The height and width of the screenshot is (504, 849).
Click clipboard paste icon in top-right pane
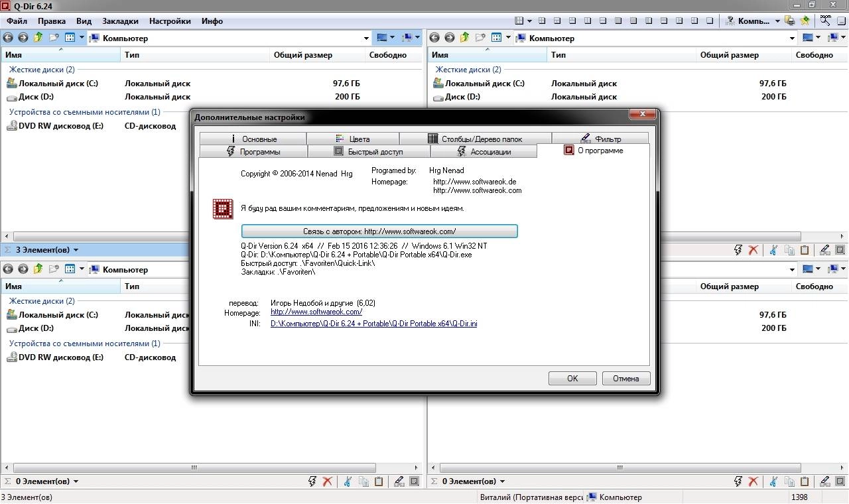point(805,250)
